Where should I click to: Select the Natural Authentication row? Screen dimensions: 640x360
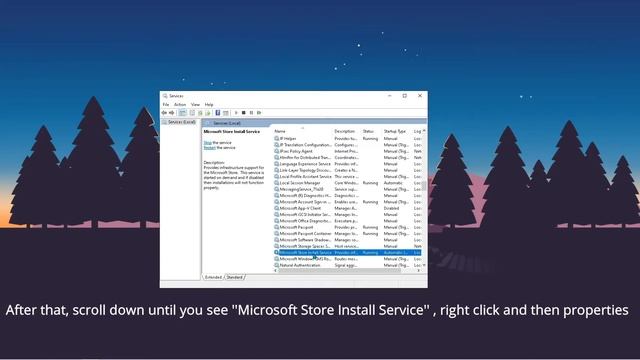click(x=347, y=265)
